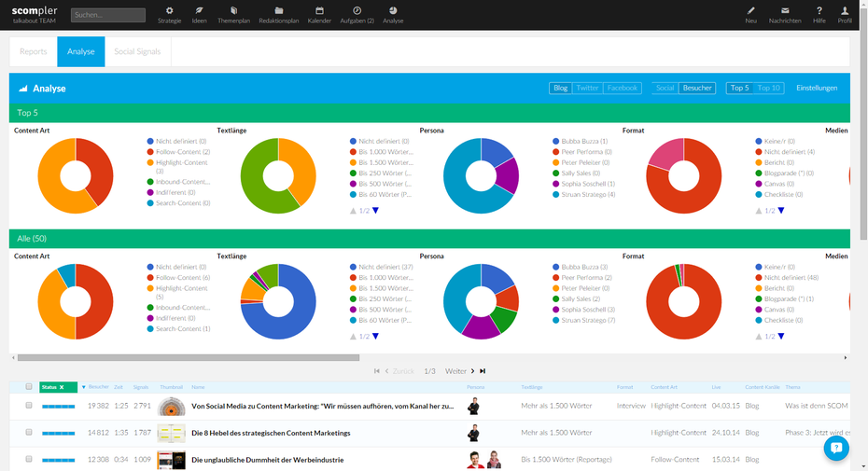Click the Neu pencil icon
The width and height of the screenshot is (868, 471).
coord(750,10)
